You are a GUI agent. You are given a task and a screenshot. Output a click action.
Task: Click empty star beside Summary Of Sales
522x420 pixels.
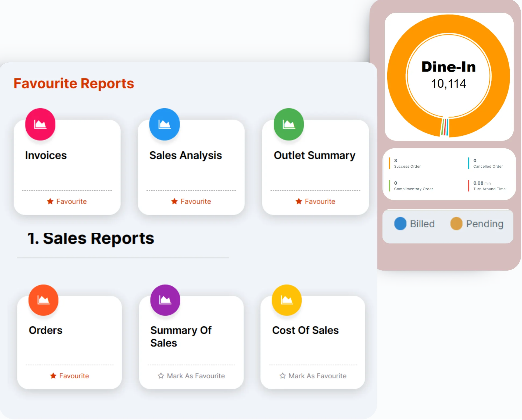[x=161, y=376]
